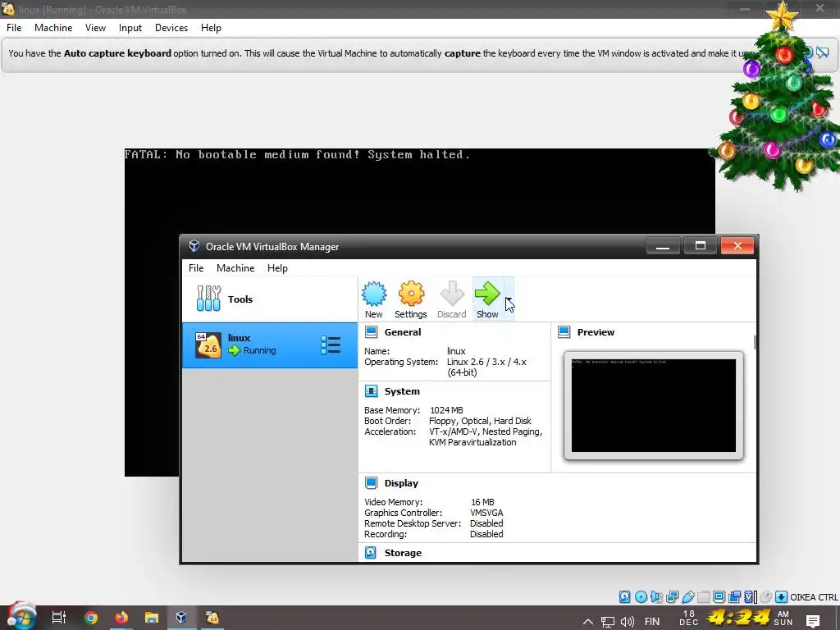Click the Preview section icon

564,332
